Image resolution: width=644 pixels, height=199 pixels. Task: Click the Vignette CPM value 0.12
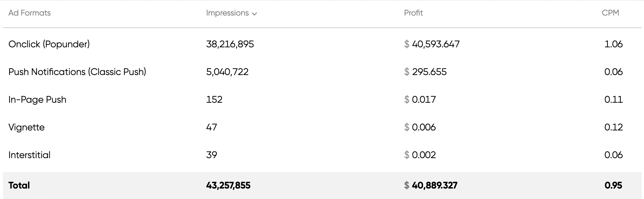613,127
